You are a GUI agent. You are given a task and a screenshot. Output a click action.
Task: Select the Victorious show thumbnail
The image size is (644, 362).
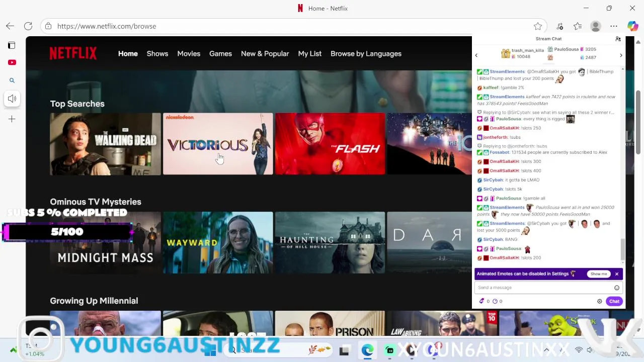pyautogui.click(x=218, y=144)
